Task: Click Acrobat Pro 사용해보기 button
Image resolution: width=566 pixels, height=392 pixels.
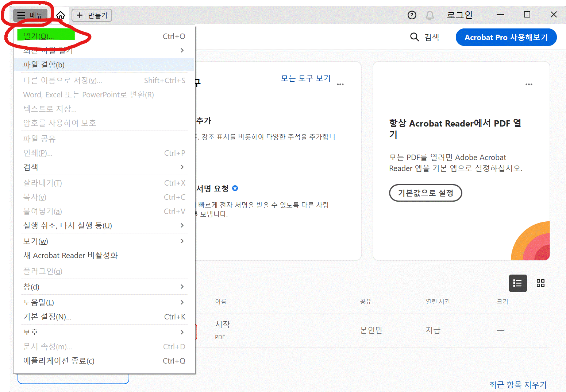Action: (506, 37)
